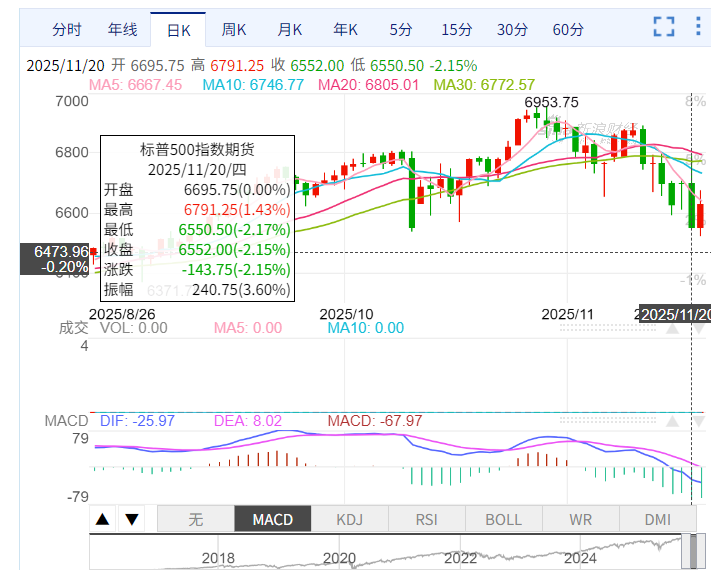The height and width of the screenshot is (570, 711).
Task: Click the dotted drag grip in the 成交 panel header
Action: 608,328
